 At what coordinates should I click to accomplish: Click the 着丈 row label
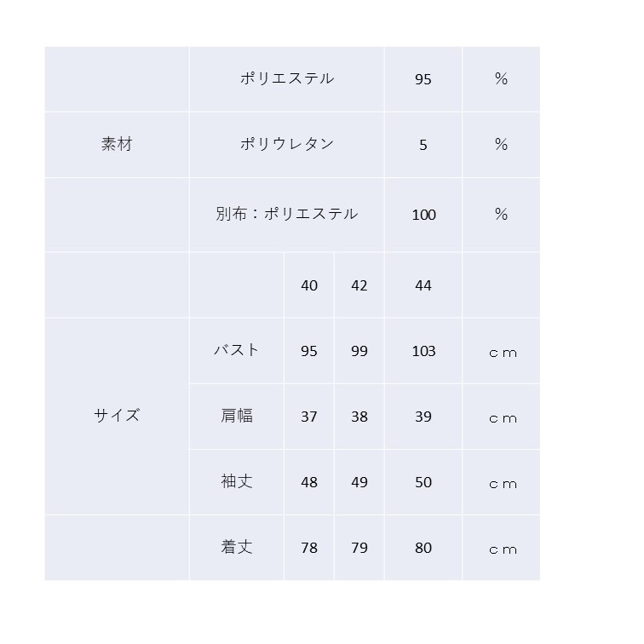click(x=237, y=548)
